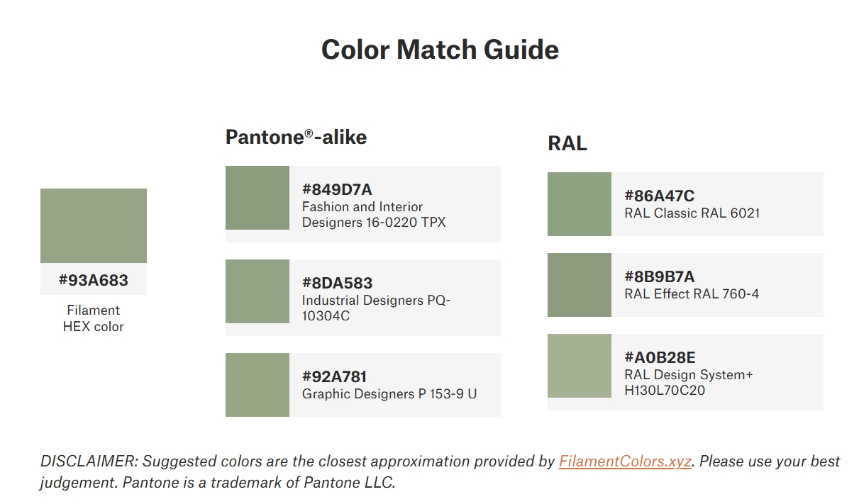Click the #92A781 hex code text
This screenshot has width=859, height=504.
334,376
